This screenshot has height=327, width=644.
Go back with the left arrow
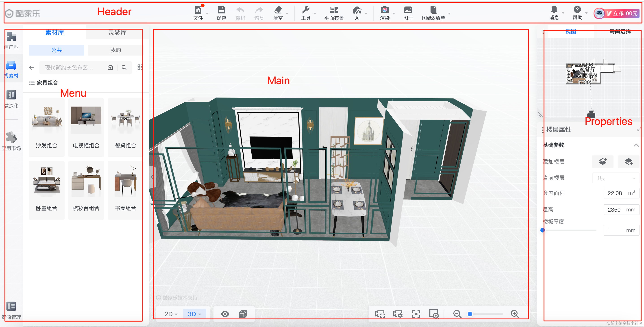click(31, 67)
